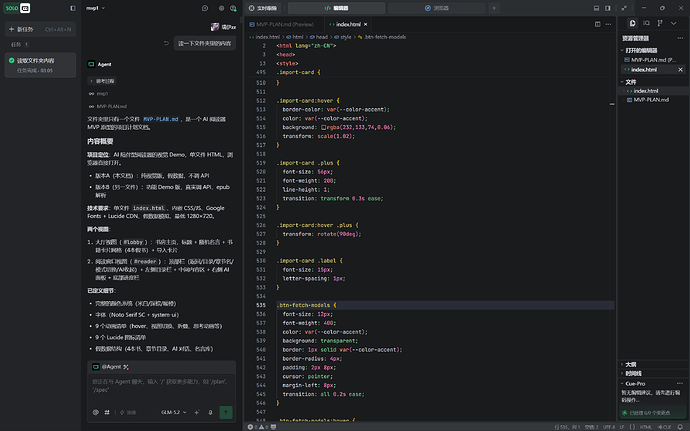Collapse the task sidebar panel icon
The image size is (690, 431).
73,8
